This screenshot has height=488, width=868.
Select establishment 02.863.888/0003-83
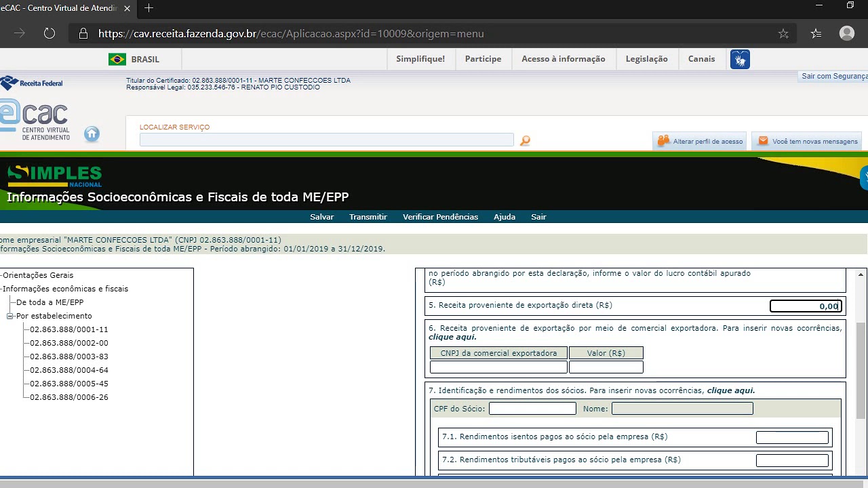(69, 357)
